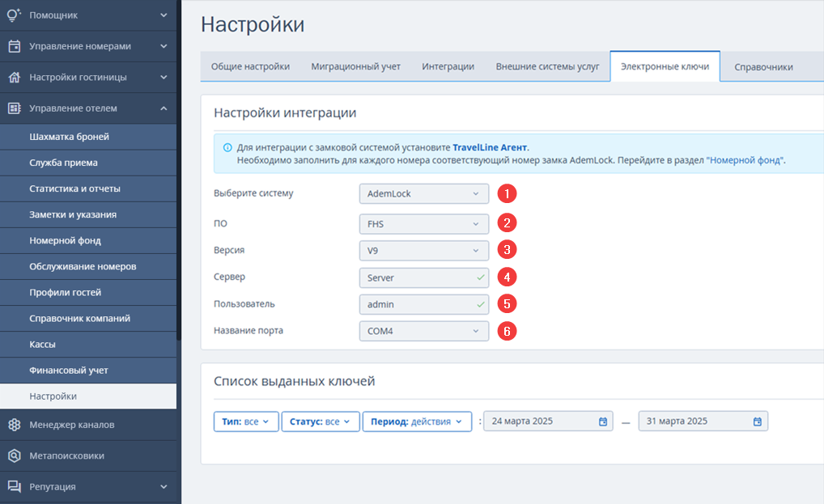The image size is (824, 504).
Task: Expand the Версия V9 dropdown
Action: (x=424, y=251)
